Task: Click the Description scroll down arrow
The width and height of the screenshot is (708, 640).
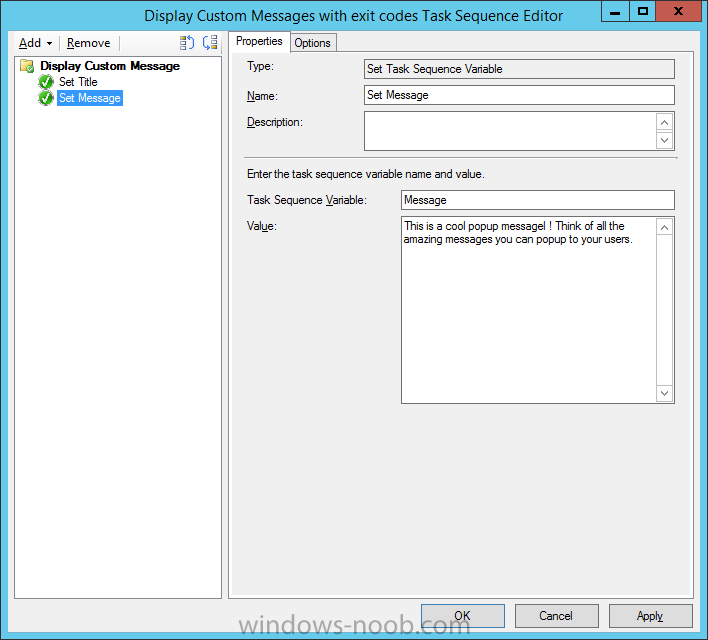Action: point(664,140)
